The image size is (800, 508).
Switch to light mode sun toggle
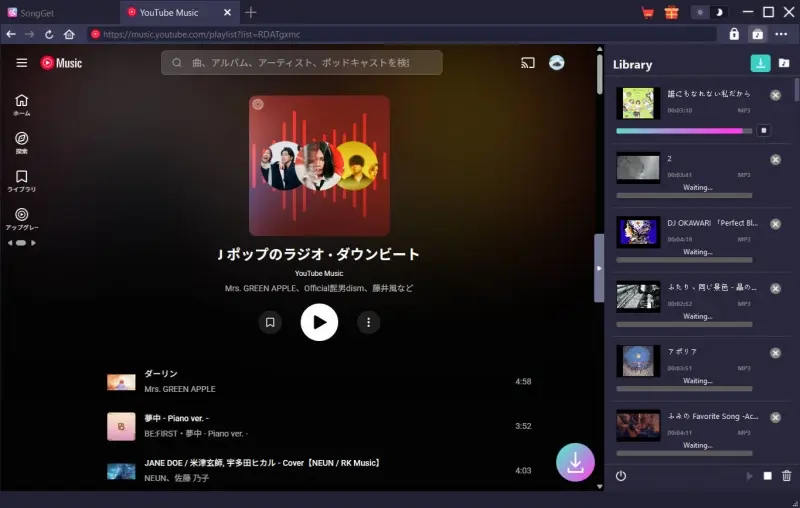[700, 13]
